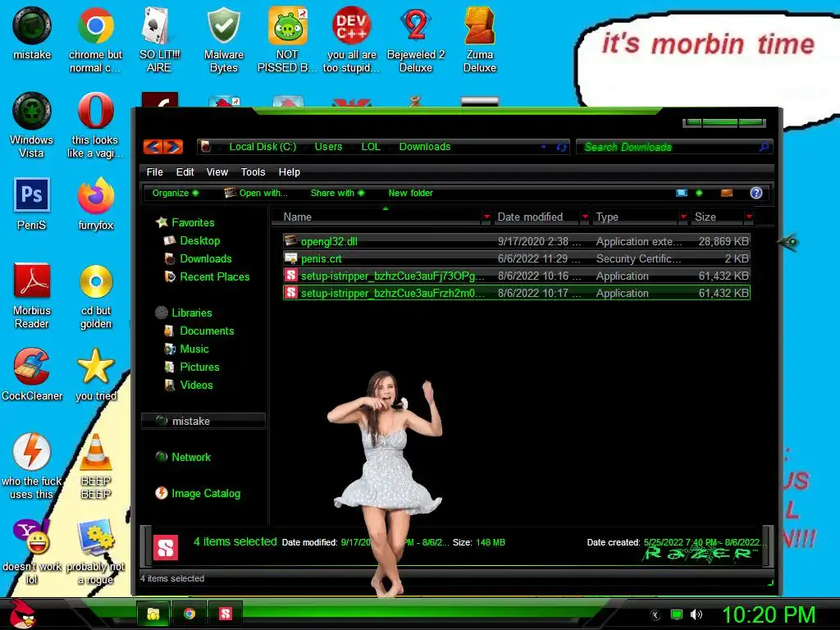Open the Tools menu
Viewport: 840px width, 630px height.
click(x=253, y=172)
